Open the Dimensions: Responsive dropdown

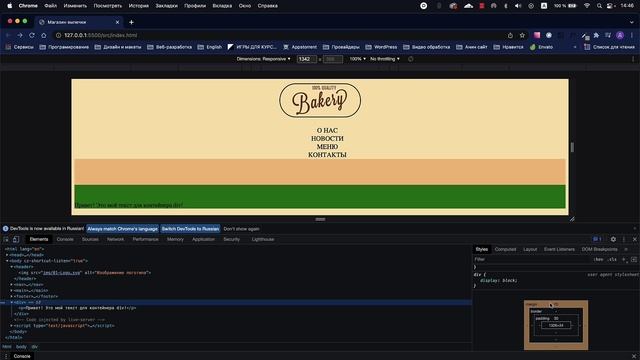[x=263, y=59]
